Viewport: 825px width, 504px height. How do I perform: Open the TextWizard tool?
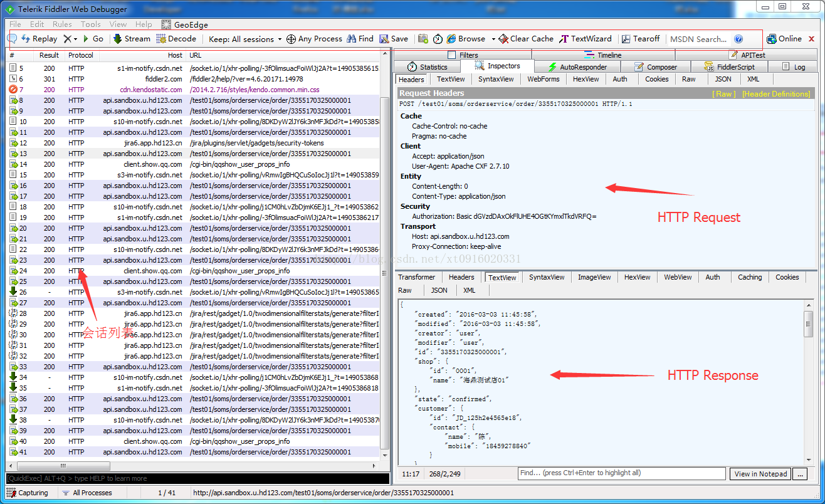586,39
